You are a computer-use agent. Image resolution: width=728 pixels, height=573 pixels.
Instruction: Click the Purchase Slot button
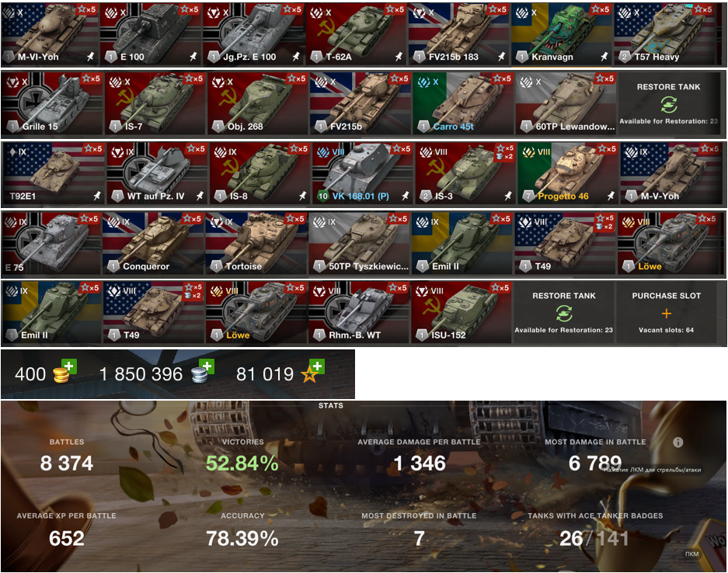coord(667,312)
